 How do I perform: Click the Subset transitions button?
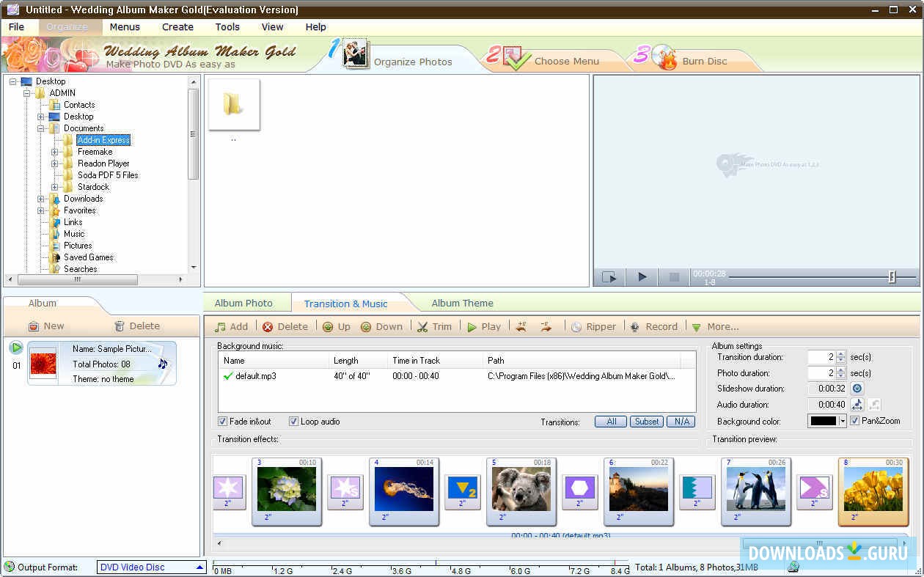647,422
